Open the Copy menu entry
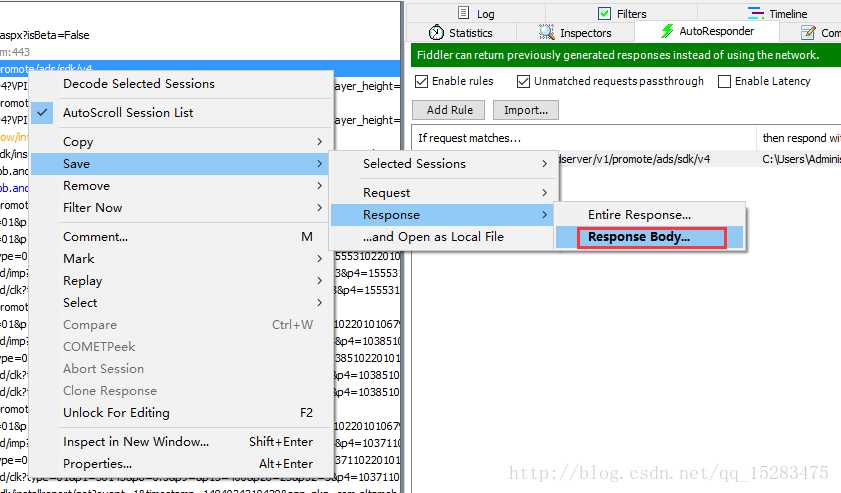 pos(181,142)
